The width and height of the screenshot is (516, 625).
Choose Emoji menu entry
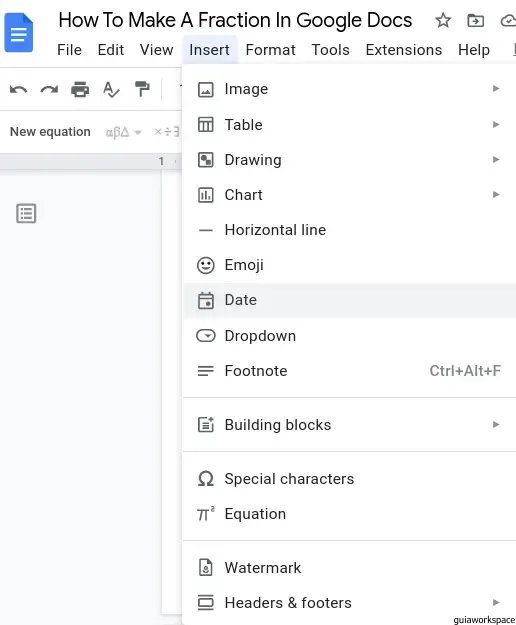(x=349, y=265)
